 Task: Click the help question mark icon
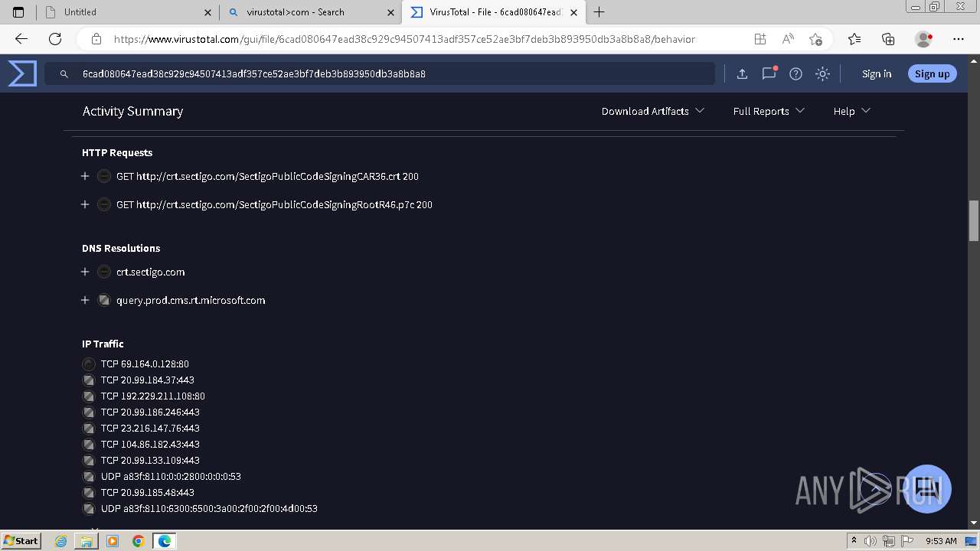click(x=795, y=73)
